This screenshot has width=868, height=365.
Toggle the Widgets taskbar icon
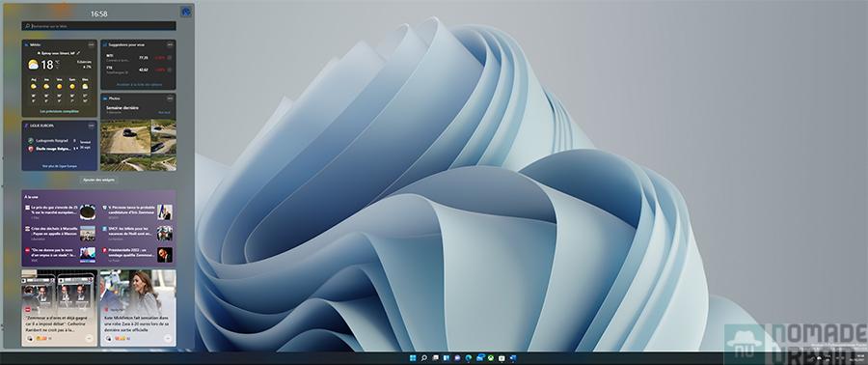pyautogui.click(x=447, y=358)
